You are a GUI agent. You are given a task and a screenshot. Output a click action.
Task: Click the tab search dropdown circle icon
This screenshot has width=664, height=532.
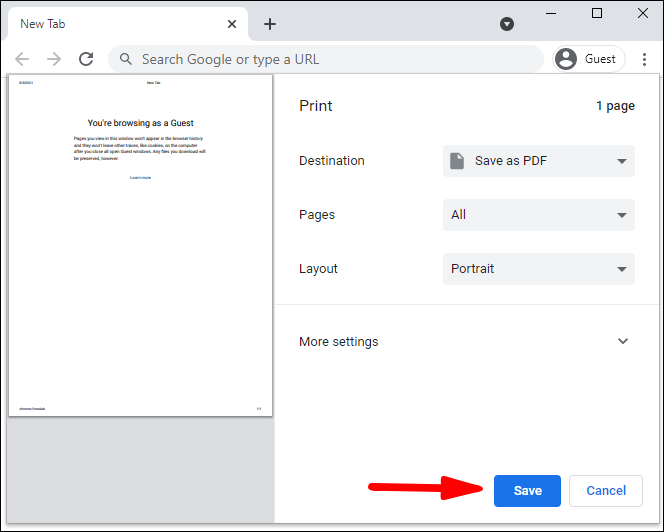tap(506, 24)
